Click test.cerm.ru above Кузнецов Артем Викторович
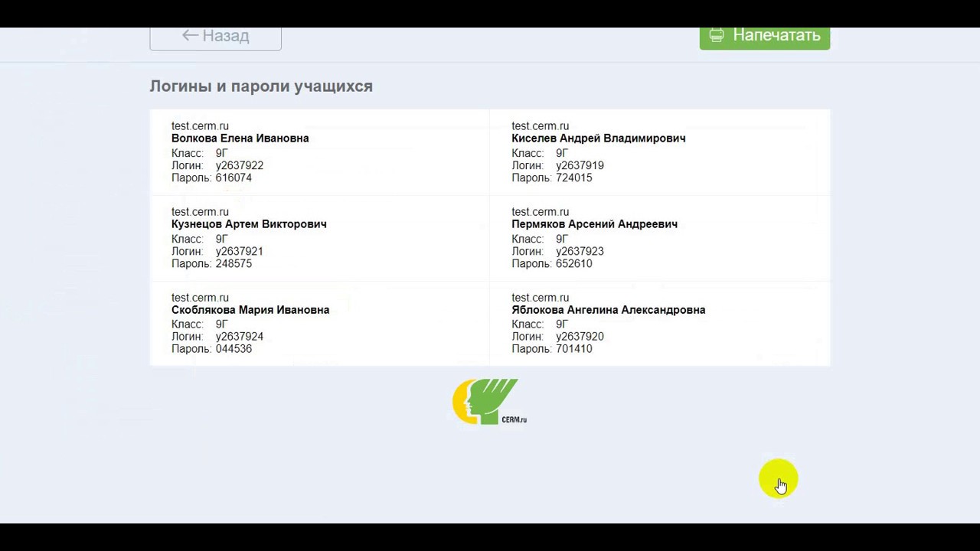 [x=200, y=212]
